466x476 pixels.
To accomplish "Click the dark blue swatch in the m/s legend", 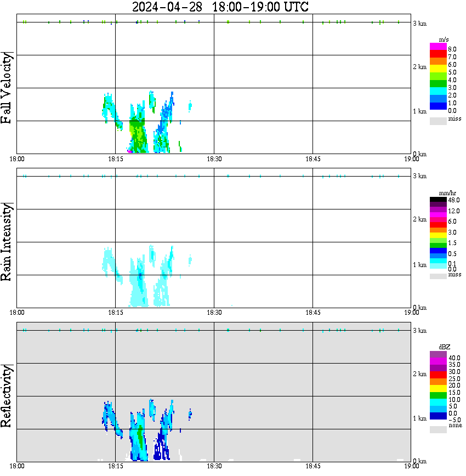I will (x=438, y=106).
